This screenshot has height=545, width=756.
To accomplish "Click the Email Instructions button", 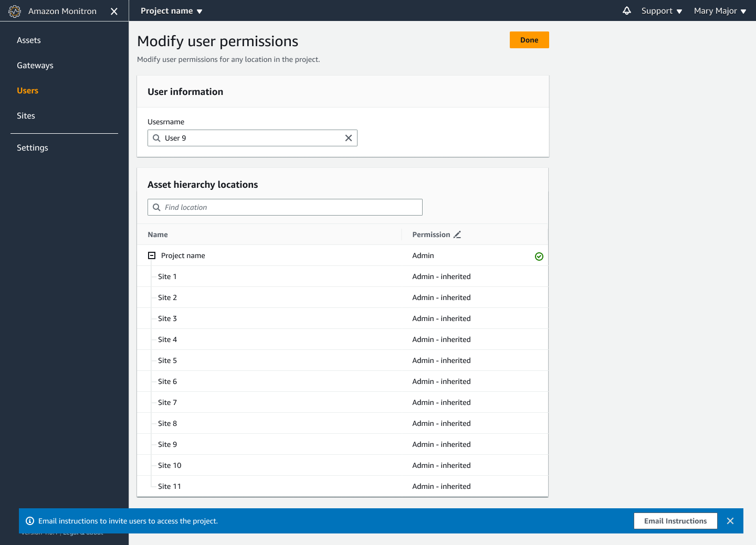I will click(676, 521).
